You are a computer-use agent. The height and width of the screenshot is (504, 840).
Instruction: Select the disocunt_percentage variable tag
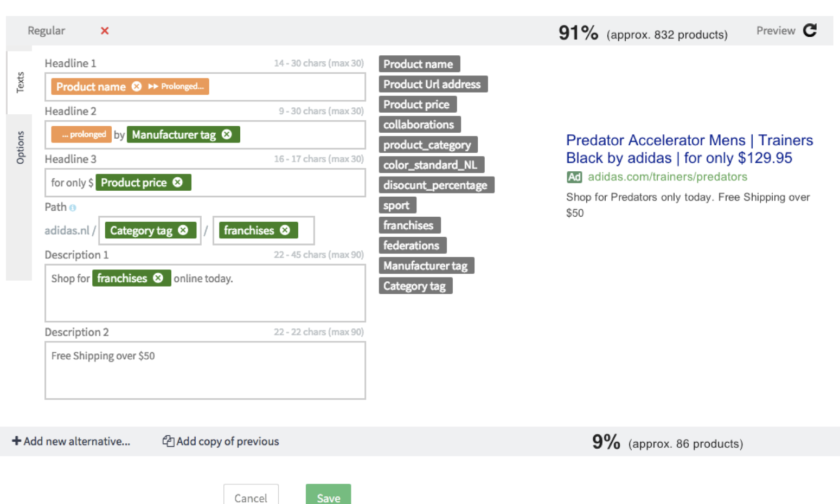(436, 185)
